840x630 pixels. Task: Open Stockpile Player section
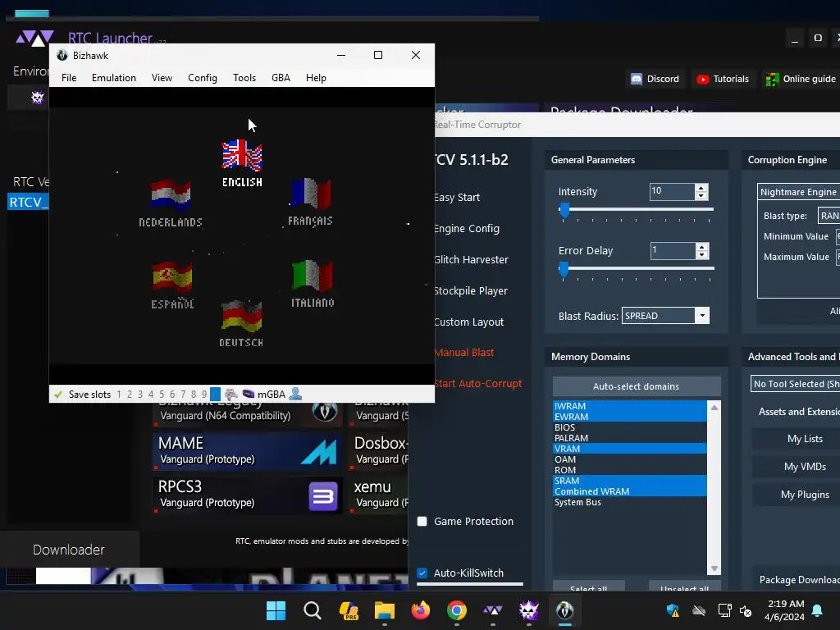pos(470,290)
